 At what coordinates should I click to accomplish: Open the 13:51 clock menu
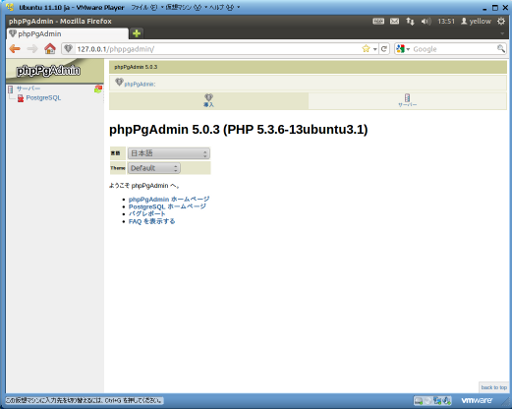point(446,21)
